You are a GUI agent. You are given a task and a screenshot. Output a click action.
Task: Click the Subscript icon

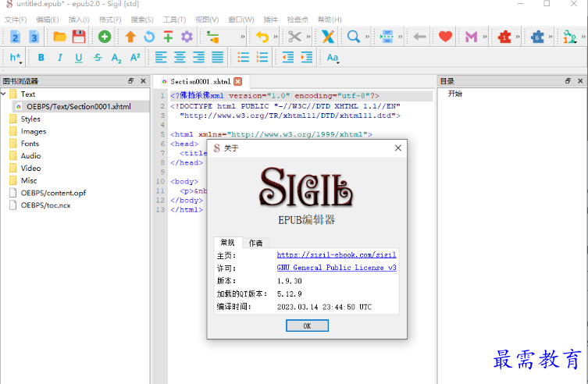pyautogui.click(x=116, y=57)
